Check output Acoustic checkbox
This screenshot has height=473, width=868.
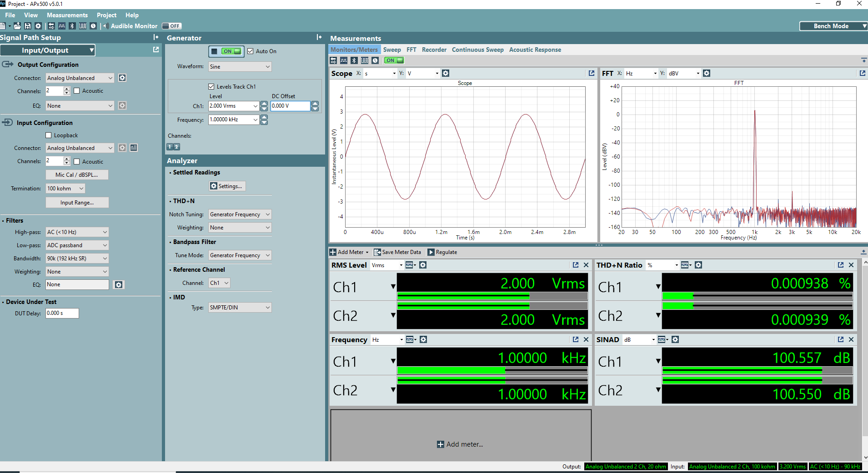tap(77, 91)
